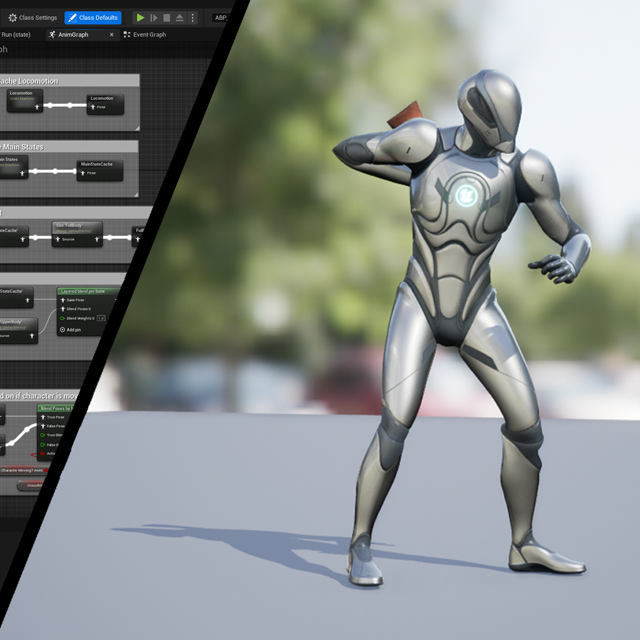
Task: Edit Blend Weights 0 value field
Action: click(x=102, y=318)
